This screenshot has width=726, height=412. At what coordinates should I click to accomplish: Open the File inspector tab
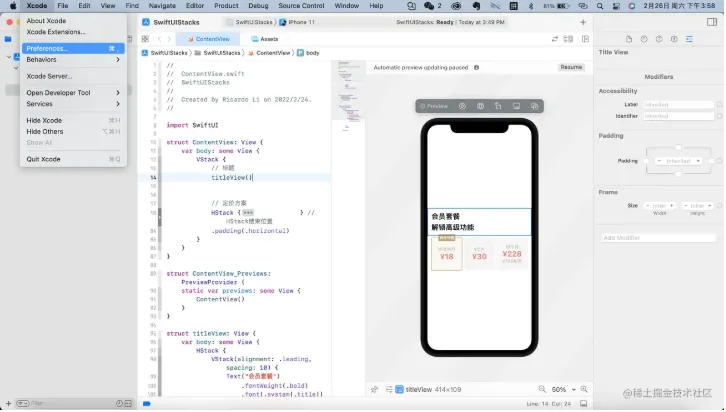click(x=629, y=39)
